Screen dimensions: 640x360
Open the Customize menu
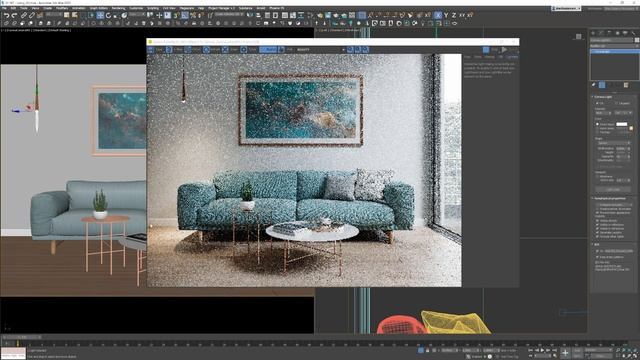(136, 8)
